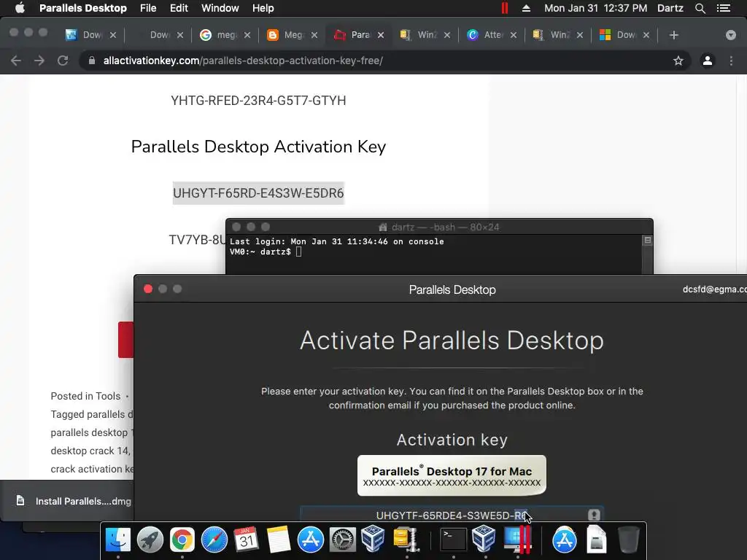Click highlighted key UHGYT-F65RD-E4S3W-E5DR6
The height and width of the screenshot is (560, 747).
click(258, 192)
